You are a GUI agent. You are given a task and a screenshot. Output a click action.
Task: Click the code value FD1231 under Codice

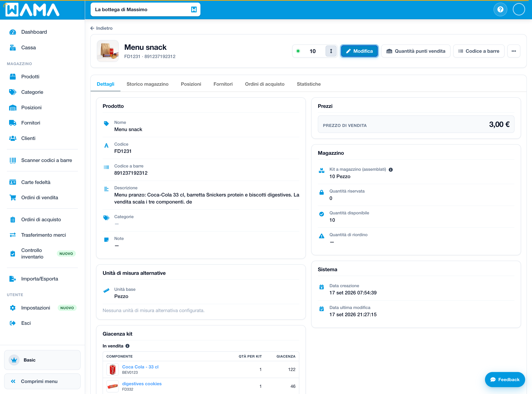[123, 151]
